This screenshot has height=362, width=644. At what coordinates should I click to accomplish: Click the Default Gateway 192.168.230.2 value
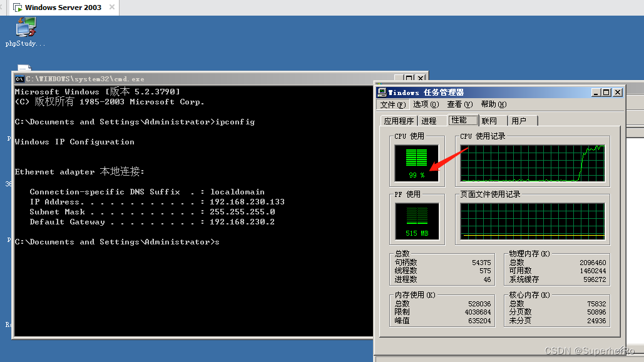(242, 222)
